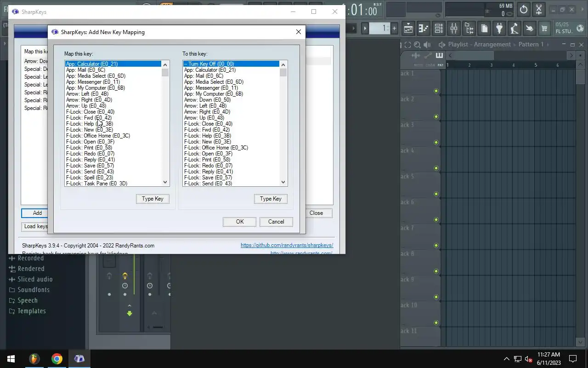Click the green down arrow in mixer
This screenshot has height=368, width=588.
coord(130,313)
